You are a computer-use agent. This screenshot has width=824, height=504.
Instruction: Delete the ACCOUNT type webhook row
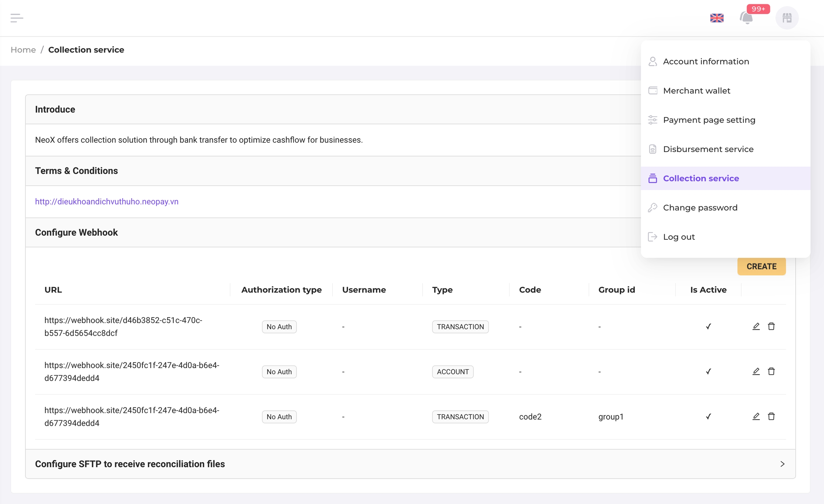[771, 371]
